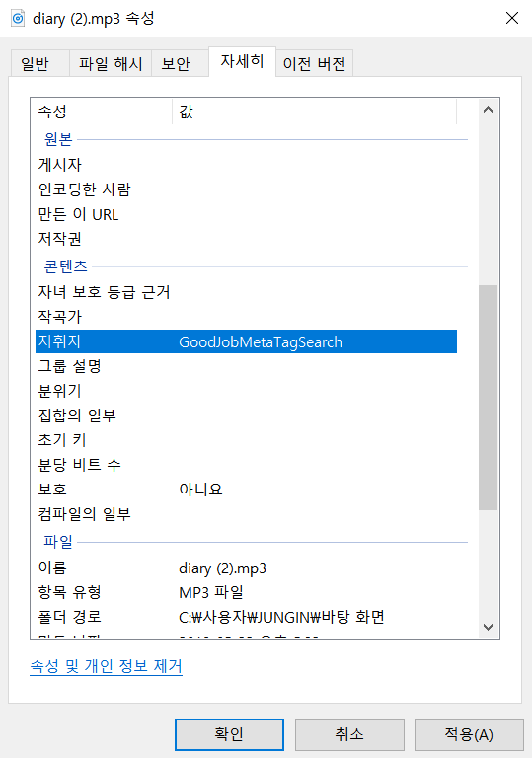Select the 만든 이 URL row

246,214
